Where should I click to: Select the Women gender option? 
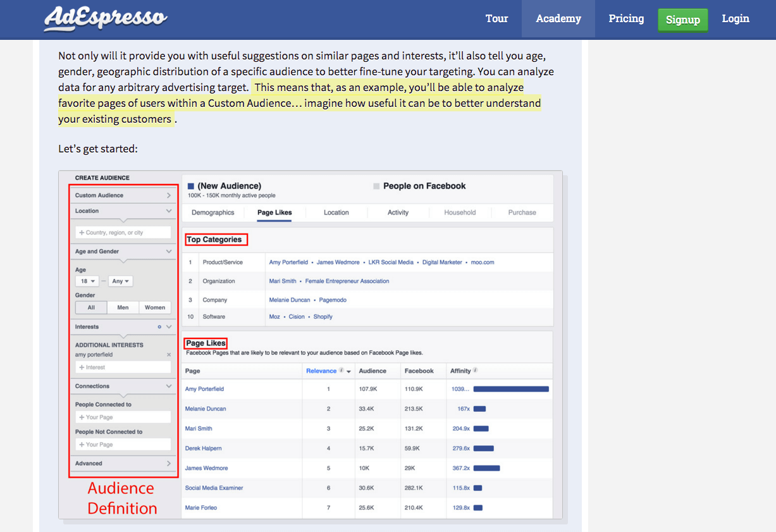click(155, 307)
